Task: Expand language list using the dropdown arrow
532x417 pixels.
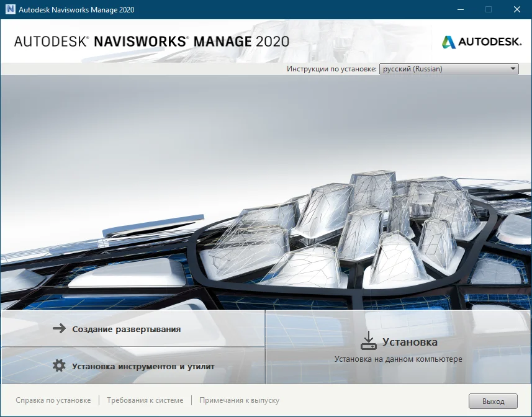Action: [513, 69]
